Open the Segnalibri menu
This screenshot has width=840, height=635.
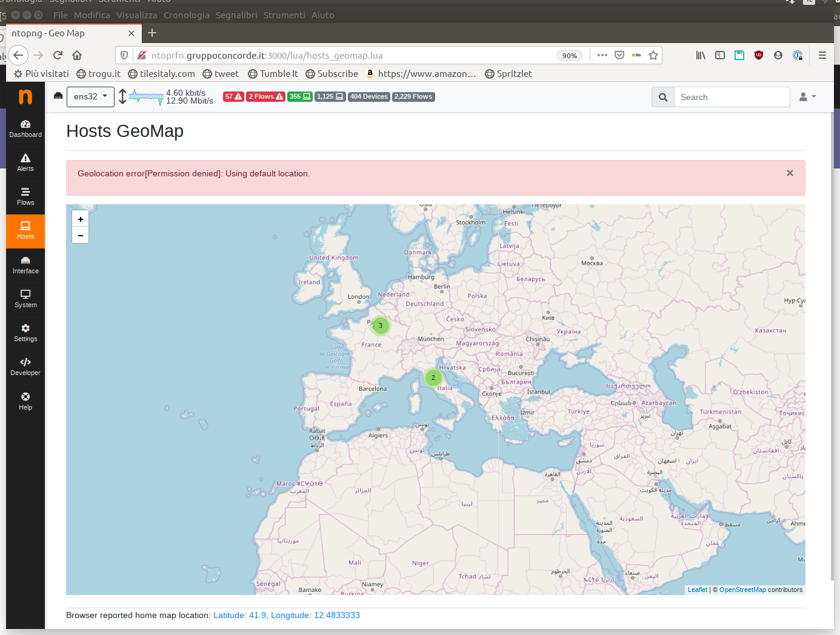[236, 15]
